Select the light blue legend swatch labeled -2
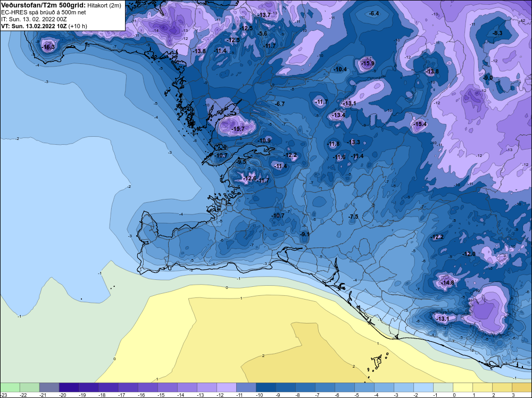The width and height of the screenshot is (532, 398). (x=423, y=387)
